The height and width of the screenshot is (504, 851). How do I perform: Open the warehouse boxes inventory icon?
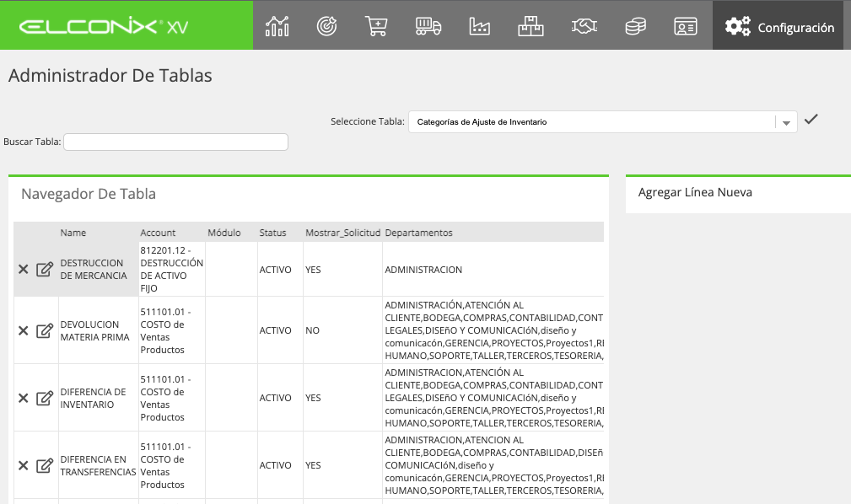(x=531, y=26)
